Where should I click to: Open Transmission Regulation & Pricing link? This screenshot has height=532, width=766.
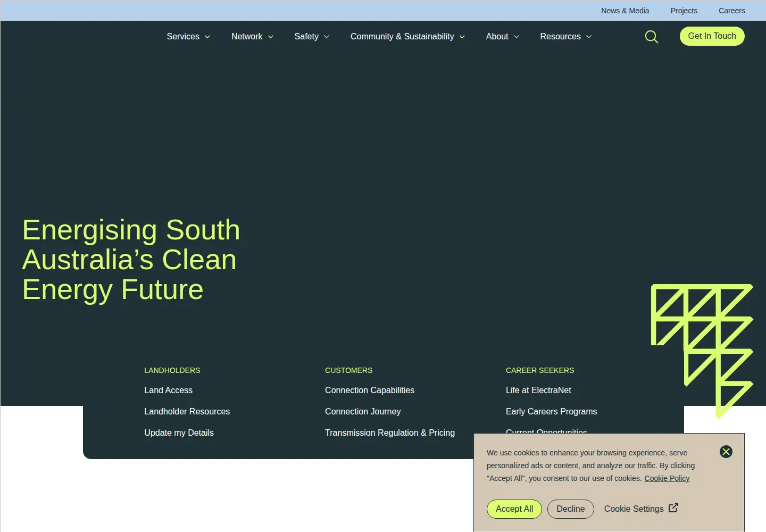[x=390, y=433]
